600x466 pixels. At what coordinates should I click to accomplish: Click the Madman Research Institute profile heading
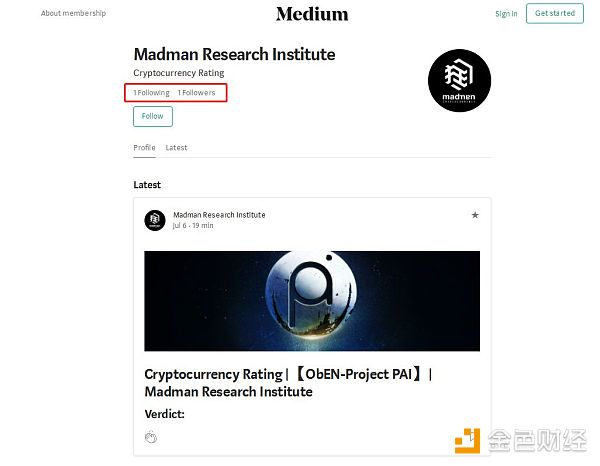click(234, 54)
